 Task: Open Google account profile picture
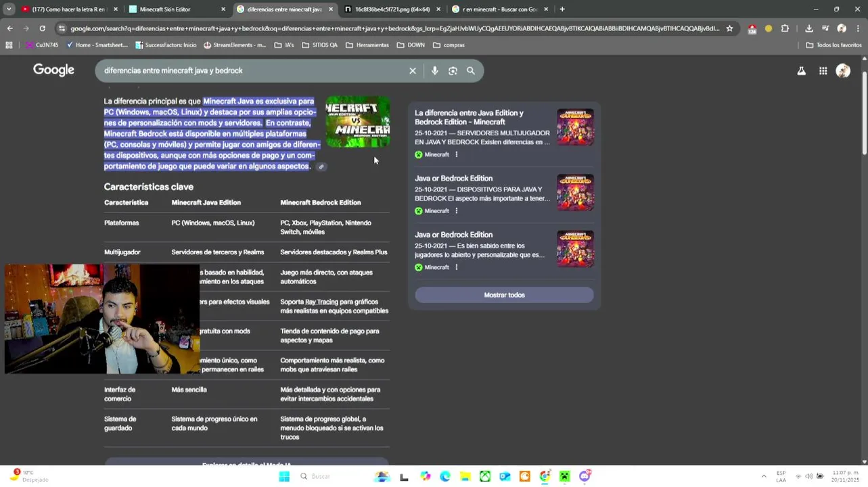tap(843, 70)
